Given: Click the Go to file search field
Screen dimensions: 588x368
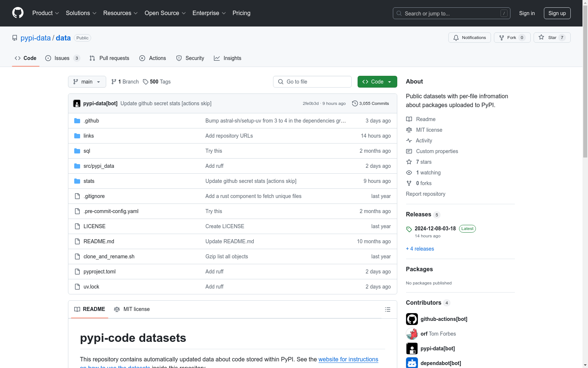Looking at the screenshot, I should click(312, 82).
